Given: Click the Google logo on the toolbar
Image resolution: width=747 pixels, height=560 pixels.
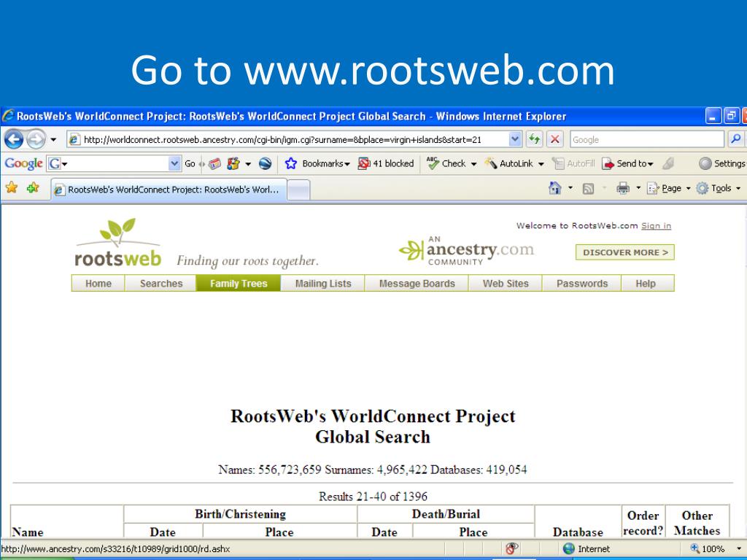Looking at the screenshot, I should (x=23, y=163).
